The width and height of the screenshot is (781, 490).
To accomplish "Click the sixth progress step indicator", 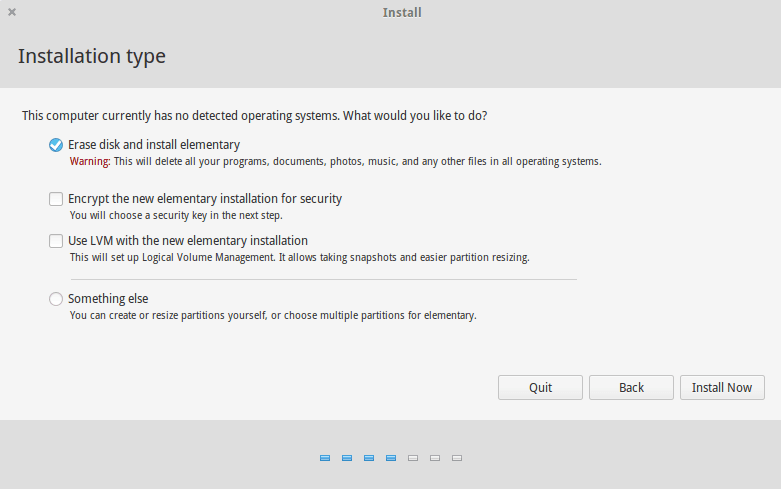I will [x=435, y=458].
